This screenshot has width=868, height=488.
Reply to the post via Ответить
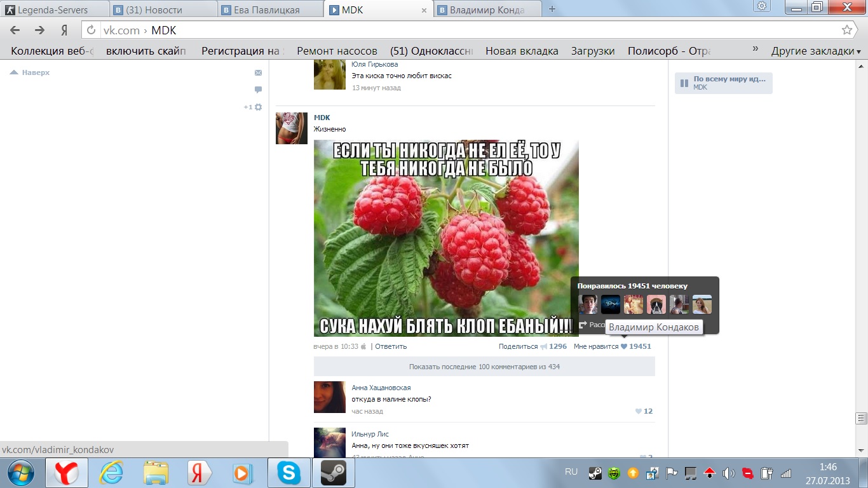click(x=391, y=346)
